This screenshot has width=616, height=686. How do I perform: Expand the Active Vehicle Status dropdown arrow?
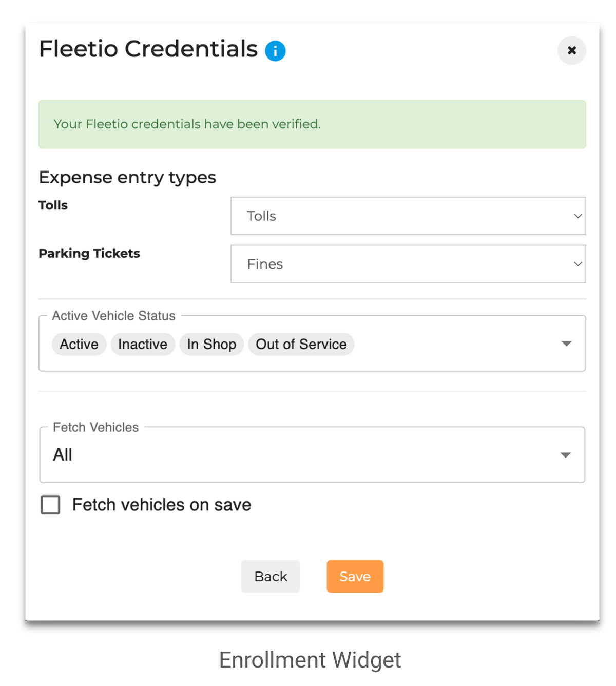[566, 344]
